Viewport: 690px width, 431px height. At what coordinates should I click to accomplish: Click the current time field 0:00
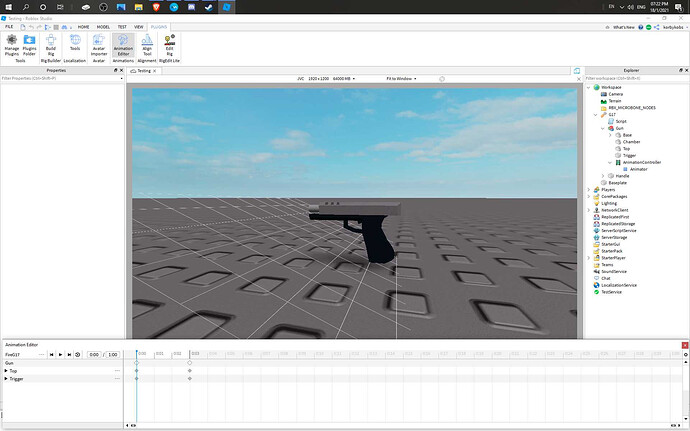coord(94,354)
